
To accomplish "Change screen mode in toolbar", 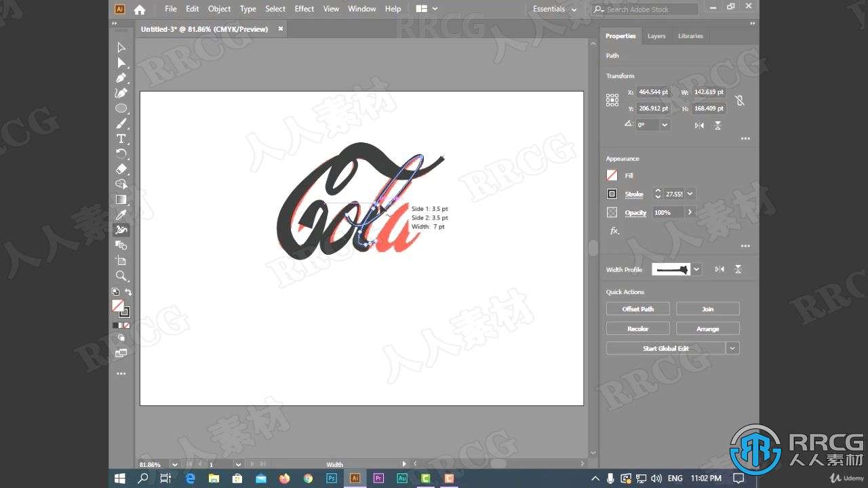I will 121,353.
